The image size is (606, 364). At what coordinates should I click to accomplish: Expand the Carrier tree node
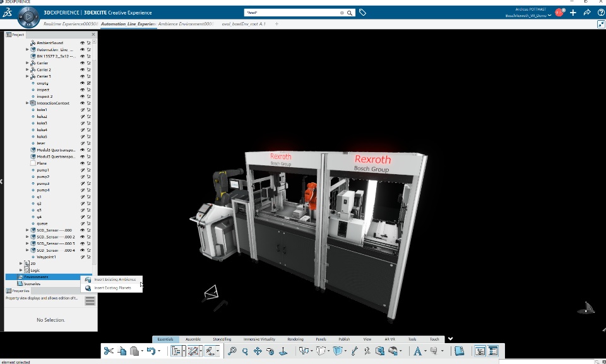coord(27,63)
